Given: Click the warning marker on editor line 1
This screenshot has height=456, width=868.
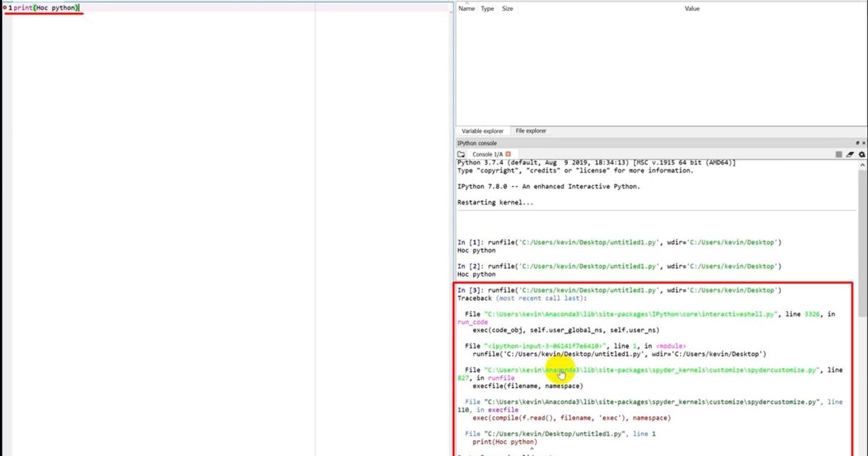Looking at the screenshot, I should (3, 7).
